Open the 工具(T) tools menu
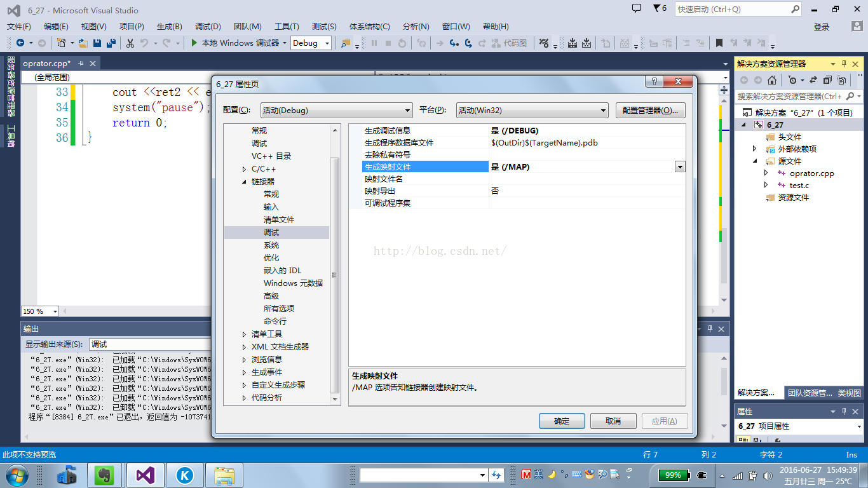Viewport: 868px width, 488px height. (287, 26)
